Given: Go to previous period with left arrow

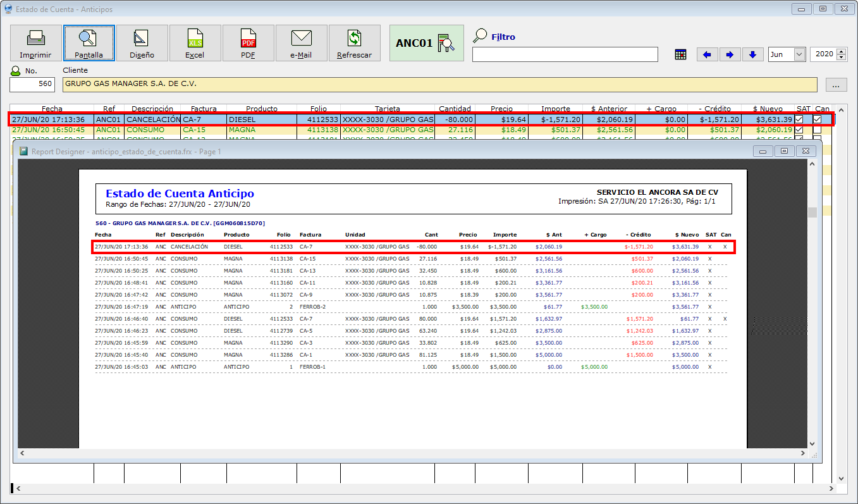Looking at the screenshot, I should pos(707,54).
